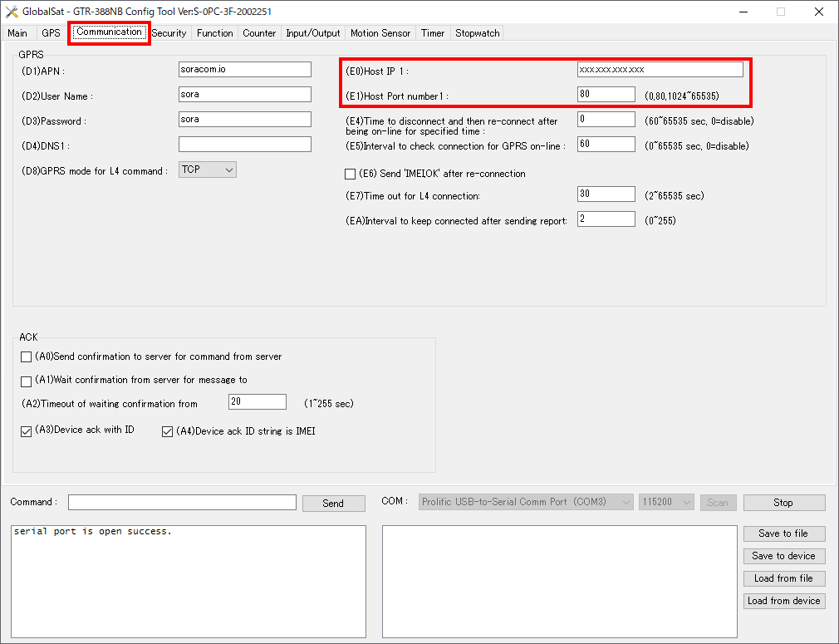Click the Command text input box
The height and width of the screenshot is (644, 839).
[x=182, y=503]
